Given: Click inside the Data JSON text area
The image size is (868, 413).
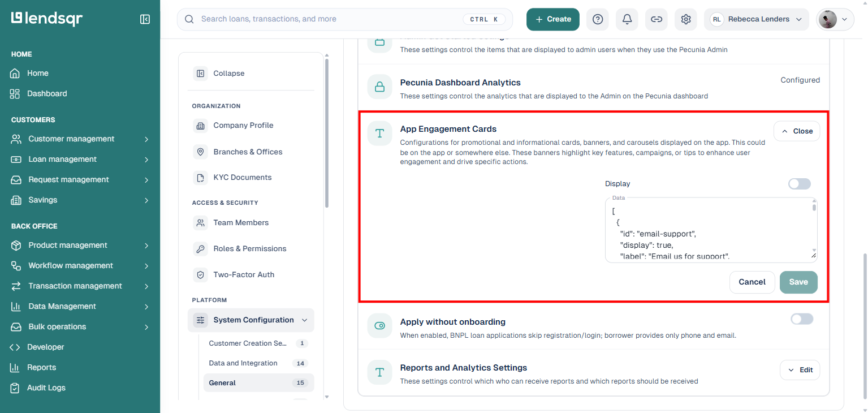Looking at the screenshot, I should coord(711,230).
